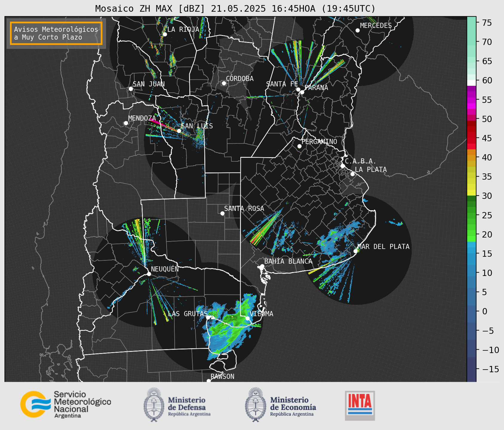504x430 pixels.
Task: Click the CÓRDOBA label text
Action: [240, 79]
